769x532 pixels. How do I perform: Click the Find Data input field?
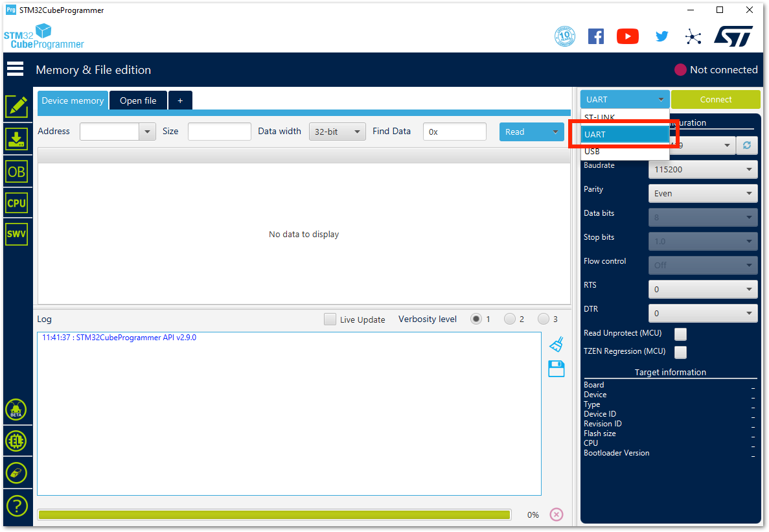[455, 132]
